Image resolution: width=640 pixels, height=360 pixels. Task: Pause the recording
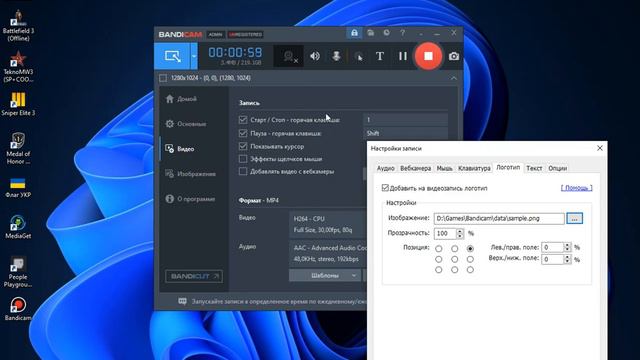click(x=402, y=56)
